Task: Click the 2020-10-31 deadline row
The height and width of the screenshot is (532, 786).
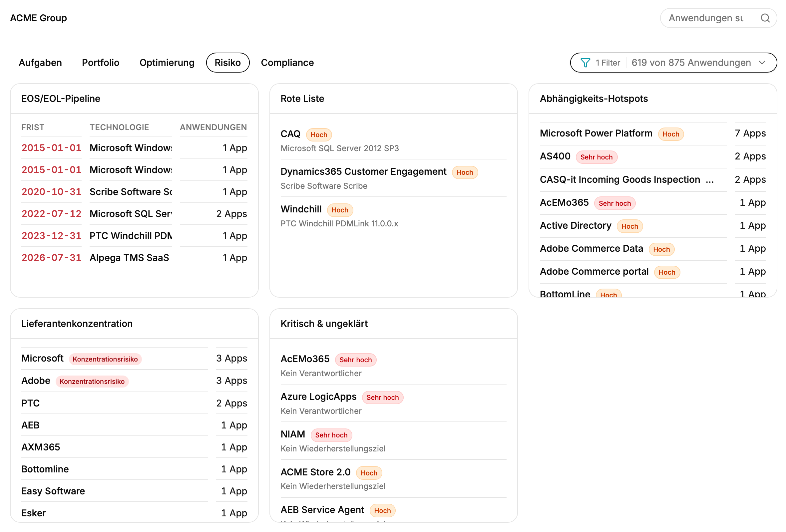Action: point(134,192)
